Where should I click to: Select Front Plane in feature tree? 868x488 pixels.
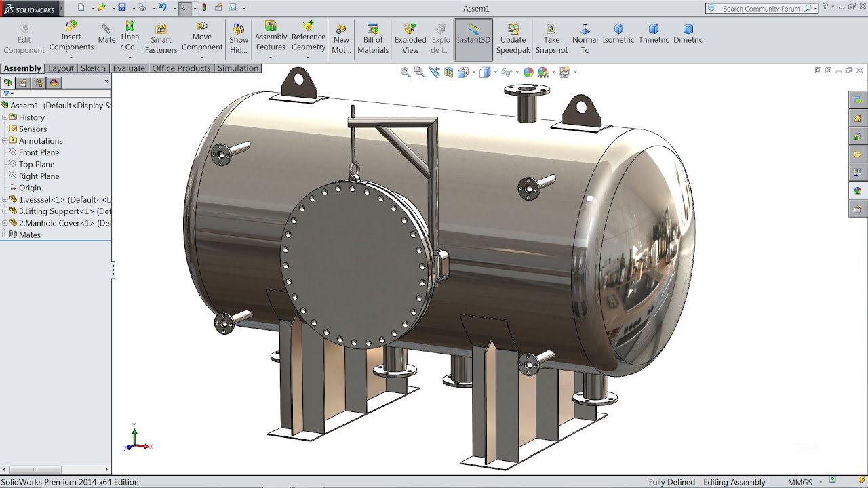39,152
